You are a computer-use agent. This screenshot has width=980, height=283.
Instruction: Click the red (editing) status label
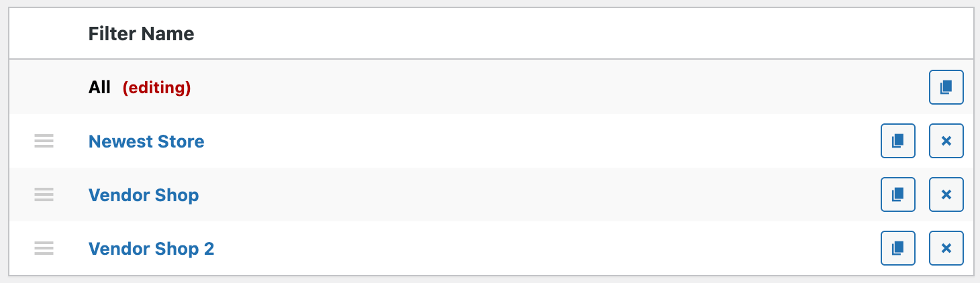click(x=156, y=88)
